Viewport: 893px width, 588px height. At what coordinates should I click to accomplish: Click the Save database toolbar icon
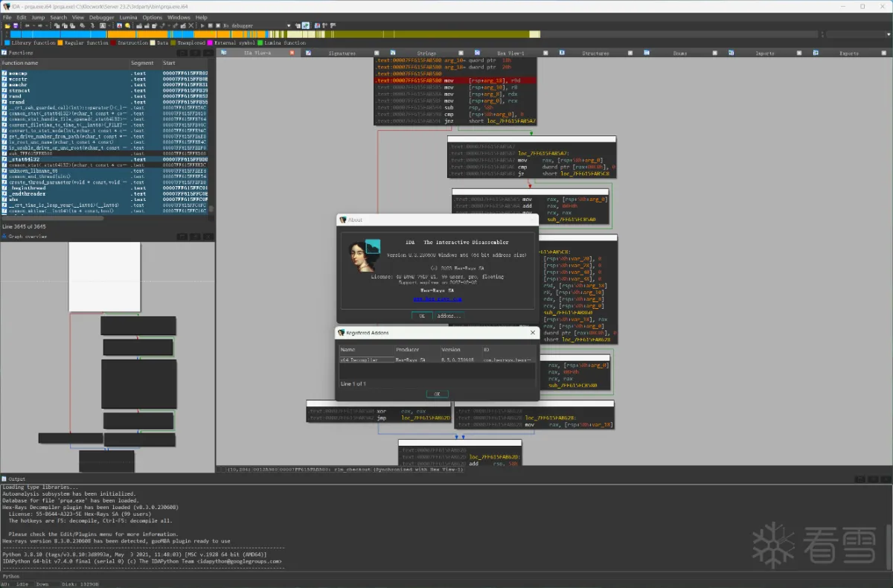click(15, 25)
